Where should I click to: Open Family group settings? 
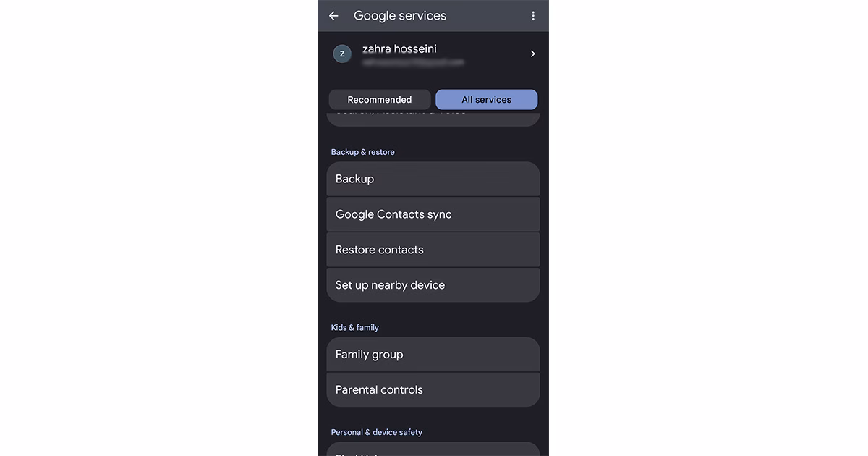[x=433, y=355]
